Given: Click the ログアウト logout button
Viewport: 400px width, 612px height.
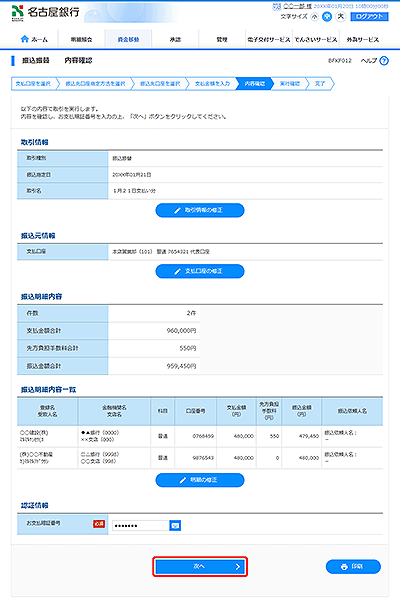Looking at the screenshot, I should tap(369, 16).
